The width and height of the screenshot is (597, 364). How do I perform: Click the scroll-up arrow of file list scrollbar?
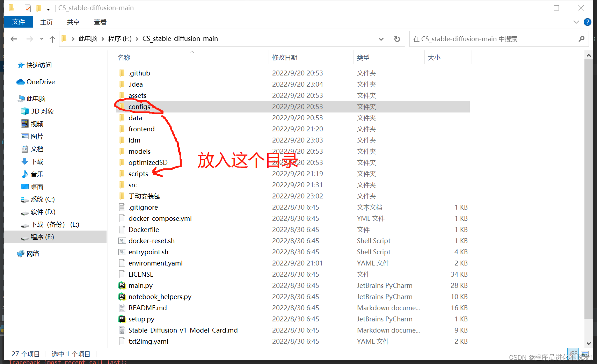point(589,55)
